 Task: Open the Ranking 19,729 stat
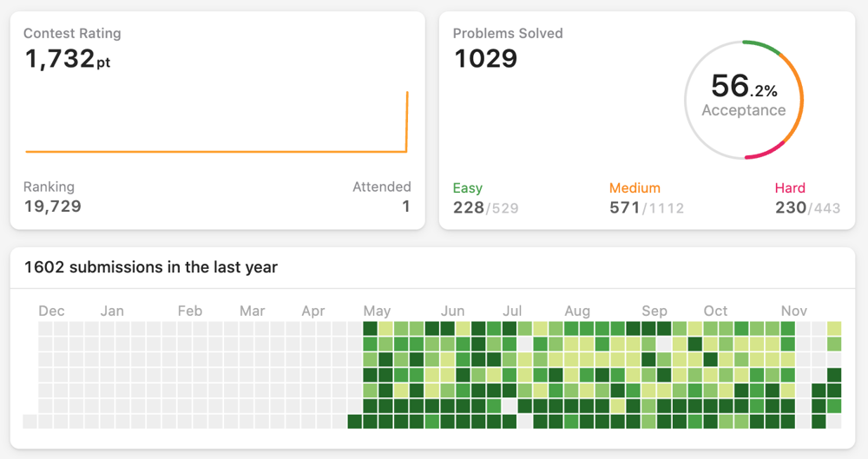pyautogui.click(x=52, y=197)
